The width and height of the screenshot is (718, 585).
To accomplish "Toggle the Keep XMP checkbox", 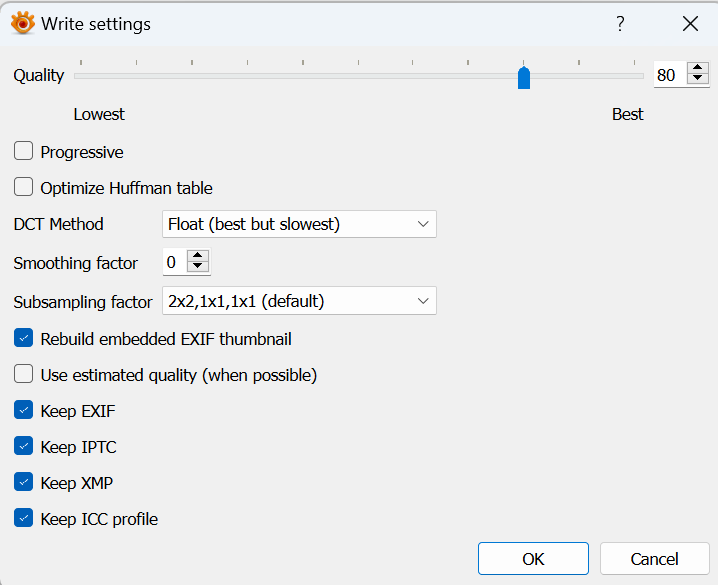I will point(24,483).
